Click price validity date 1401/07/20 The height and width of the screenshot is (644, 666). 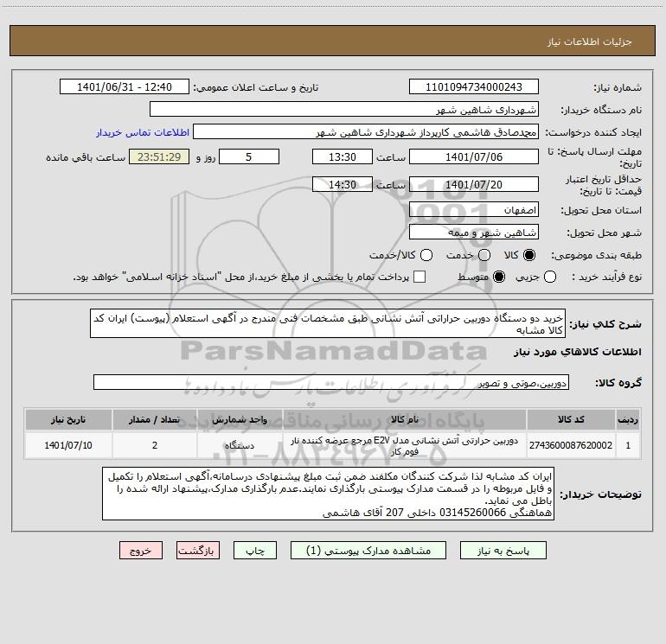pos(474,185)
